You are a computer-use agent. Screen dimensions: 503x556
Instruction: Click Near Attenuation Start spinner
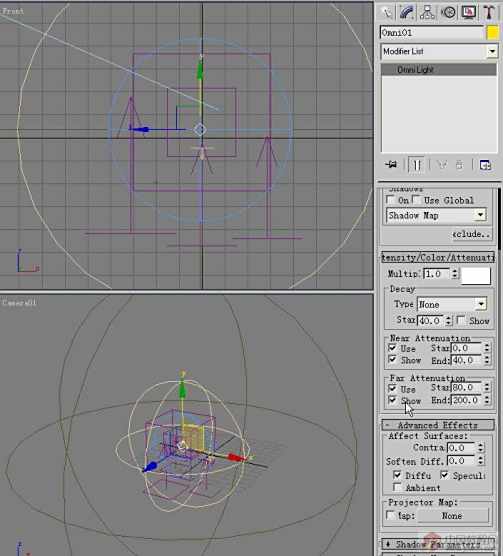point(487,348)
